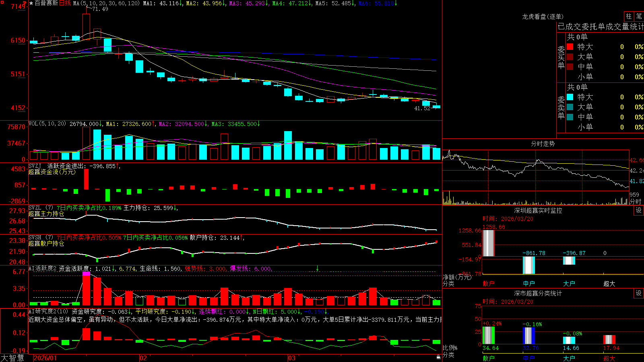
Task: Click the 分时 label under the intraday chart
Action: [635, 202]
